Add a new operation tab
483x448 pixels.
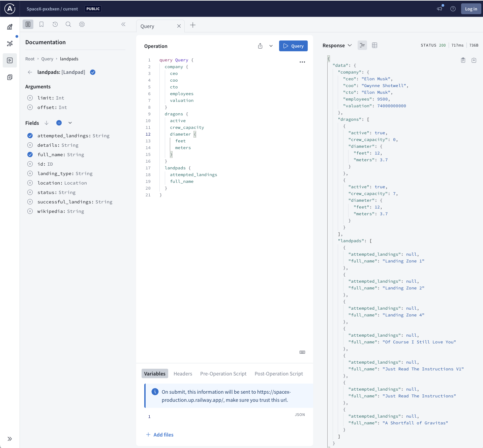[x=193, y=25]
